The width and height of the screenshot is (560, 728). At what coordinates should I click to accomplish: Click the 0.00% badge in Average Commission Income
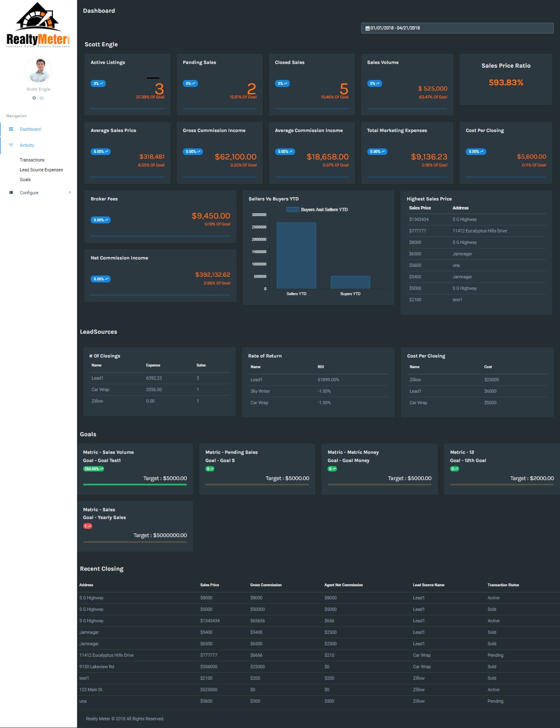[x=285, y=152]
